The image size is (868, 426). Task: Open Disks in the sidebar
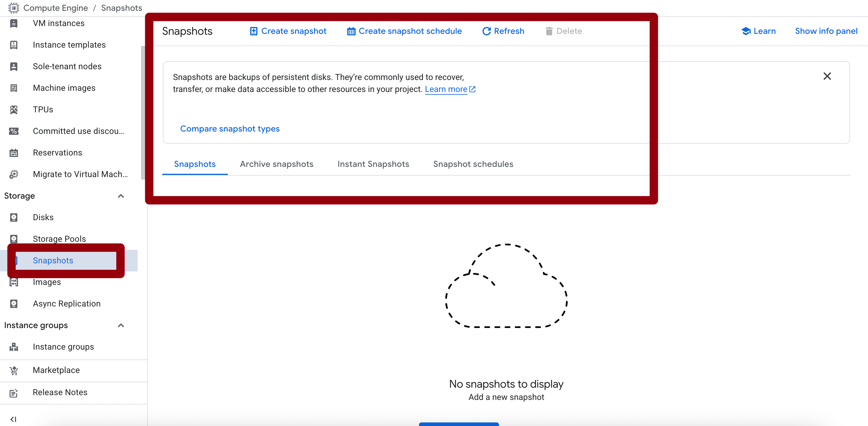43,217
